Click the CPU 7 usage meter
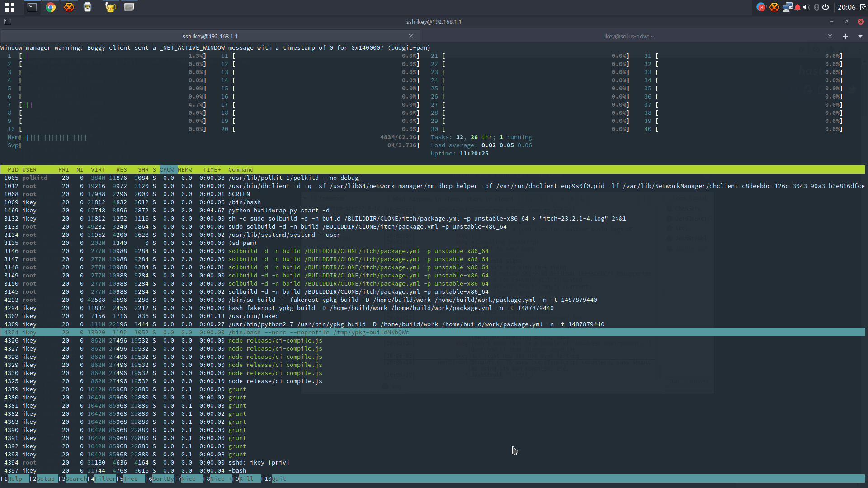This screenshot has height=488, width=868. [107, 105]
